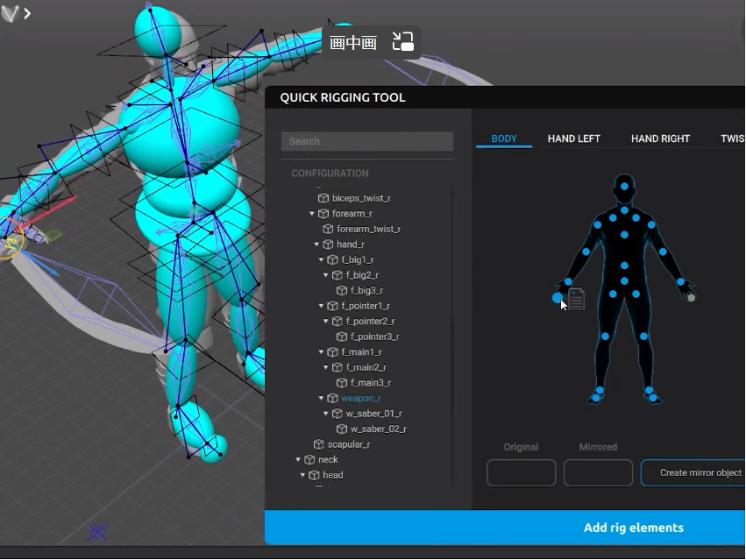Click the picture-in-picture expand icon
The image size is (746, 560).
tap(402, 41)
